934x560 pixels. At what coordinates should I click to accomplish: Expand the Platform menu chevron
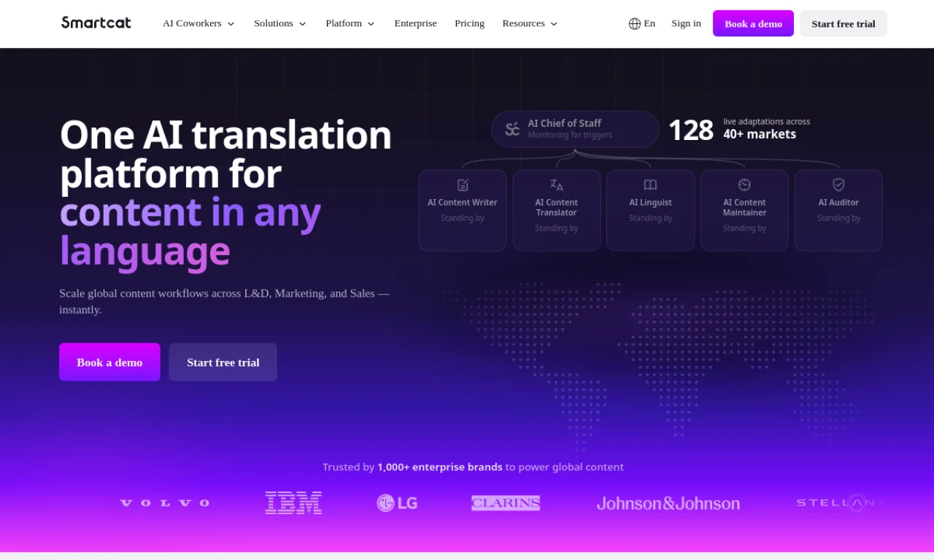pos(371,24)
